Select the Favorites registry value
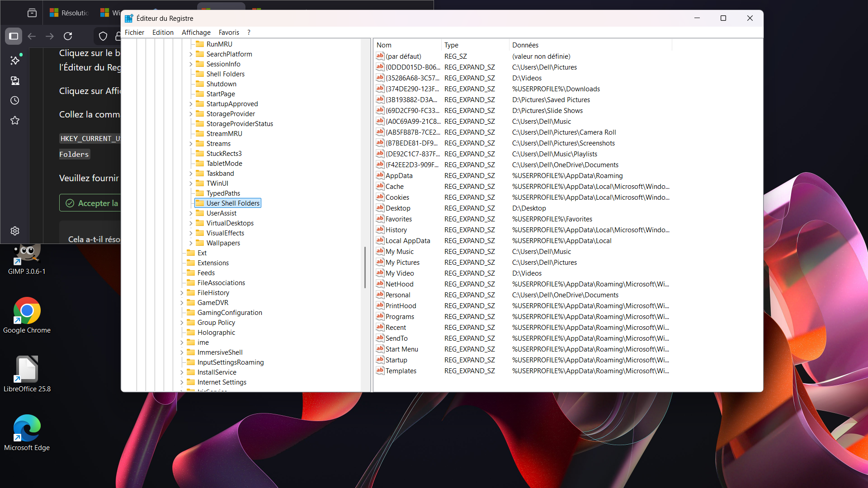The width and height of the screenshot is (868, 488). 398,219
